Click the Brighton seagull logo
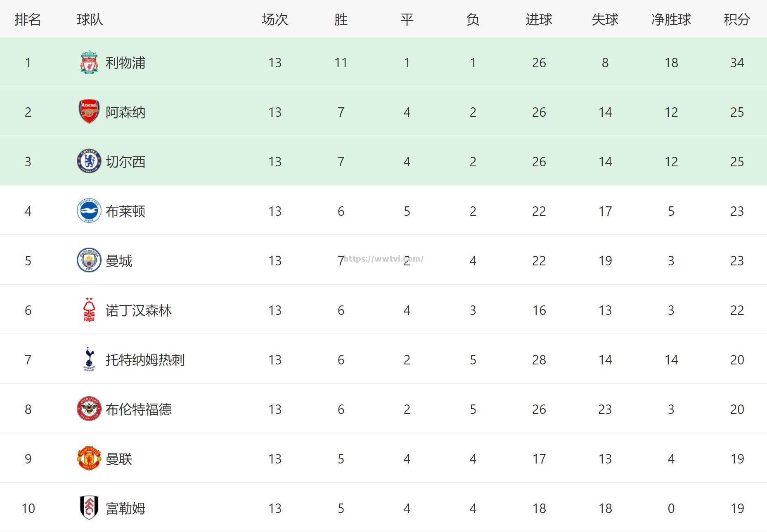The width and height of the screenshot is (767, 532). tap(89, 211)
